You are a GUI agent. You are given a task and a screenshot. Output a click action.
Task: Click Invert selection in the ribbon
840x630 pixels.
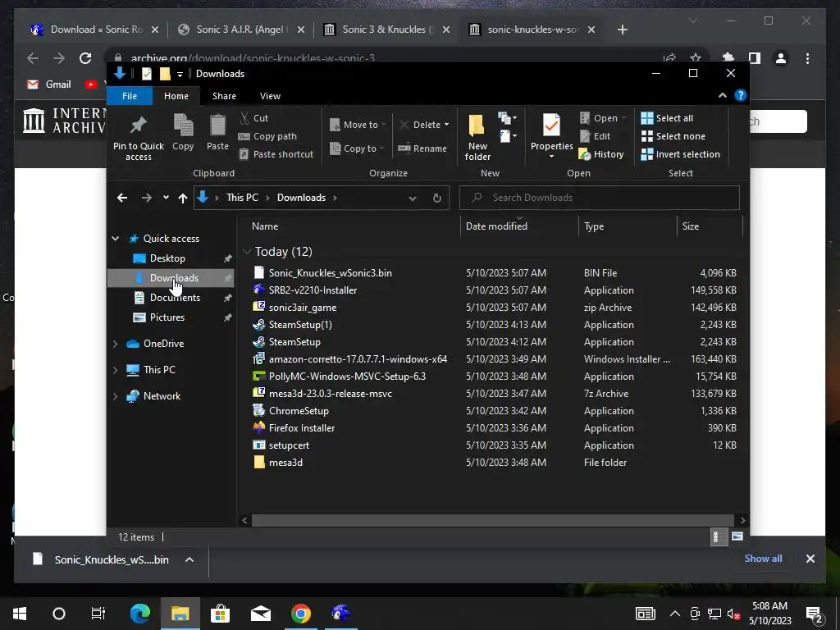pyautogui.click(x=680, y=154)
